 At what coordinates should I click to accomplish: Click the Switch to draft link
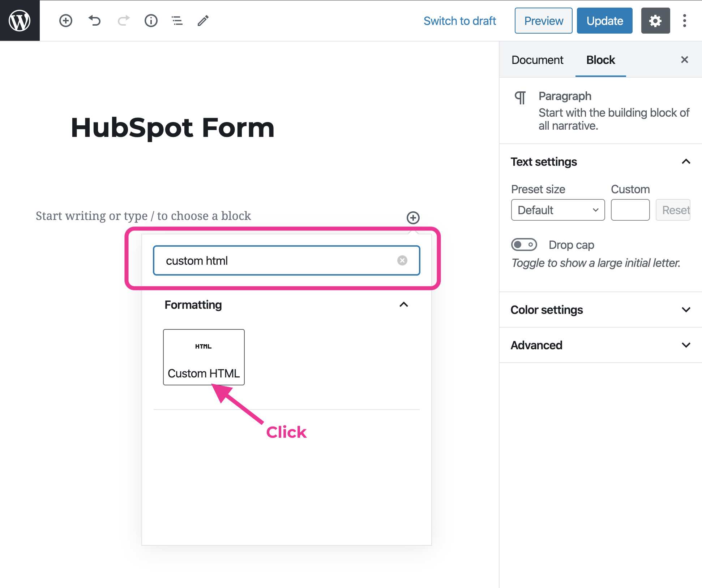pos(459,21)
